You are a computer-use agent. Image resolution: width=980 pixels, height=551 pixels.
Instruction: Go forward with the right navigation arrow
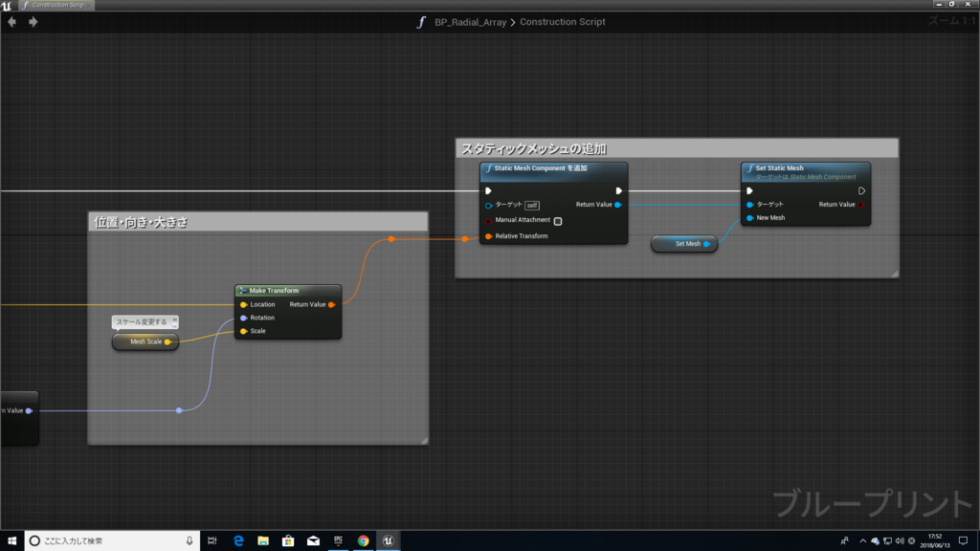[x=33, y=22]
